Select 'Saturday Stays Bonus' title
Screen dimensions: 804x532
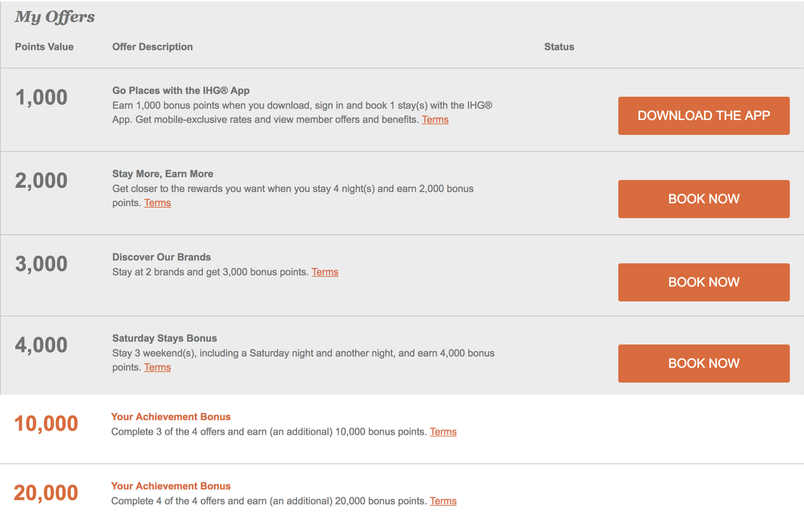click(x=165, y=339)
